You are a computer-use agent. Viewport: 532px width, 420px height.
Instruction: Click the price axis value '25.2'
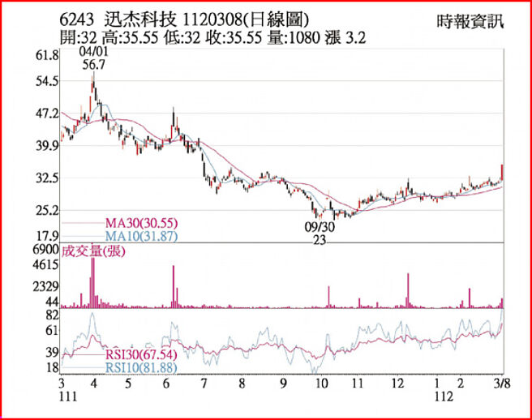coord(48,211)
